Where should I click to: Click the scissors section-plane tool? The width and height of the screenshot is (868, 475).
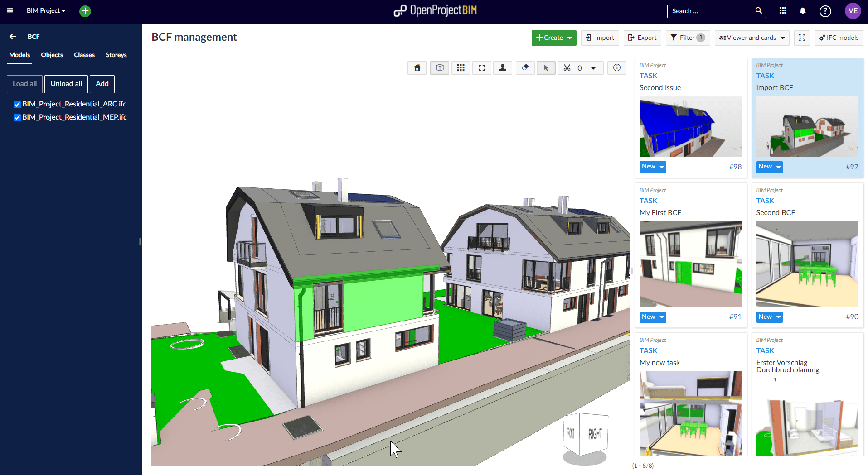click(567, 68)
